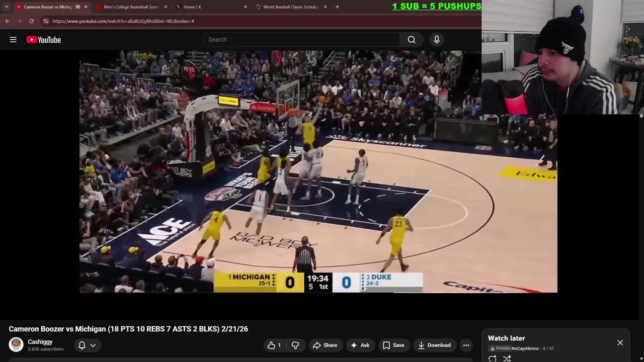
Task: Share the video
Action: 325,345
